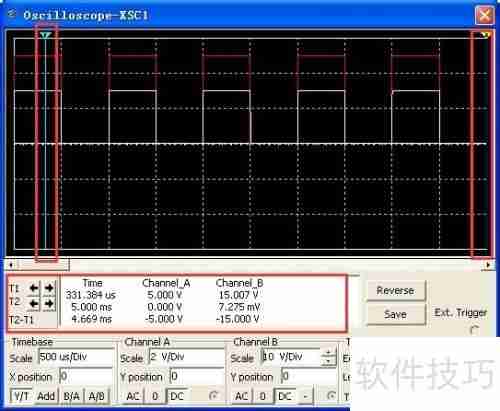
Task: Select Y/T display mode
Action: pos(21,396)
